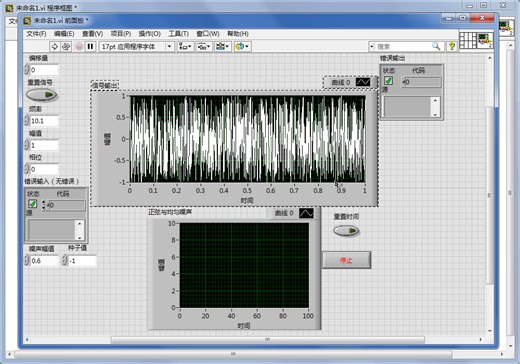Image resolution: width=520 pixels, height=364 pixels.
Task: Click the VI icon next to connector pane
Action: [x=485, y=40]
